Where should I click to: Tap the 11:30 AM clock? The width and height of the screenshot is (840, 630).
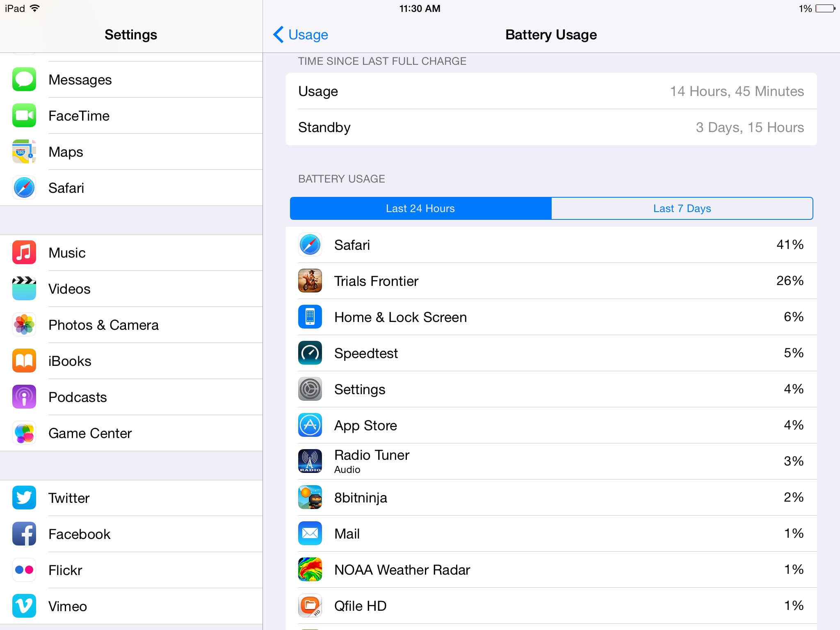420,9
